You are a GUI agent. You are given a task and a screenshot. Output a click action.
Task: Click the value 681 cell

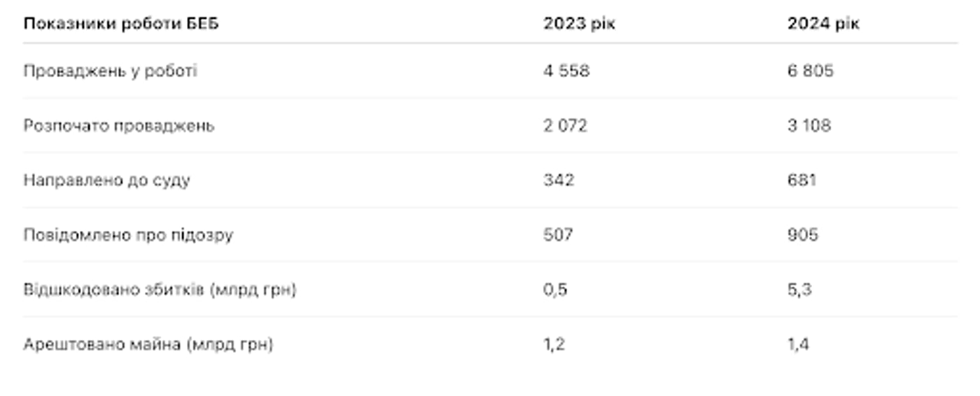coord(801,181)
